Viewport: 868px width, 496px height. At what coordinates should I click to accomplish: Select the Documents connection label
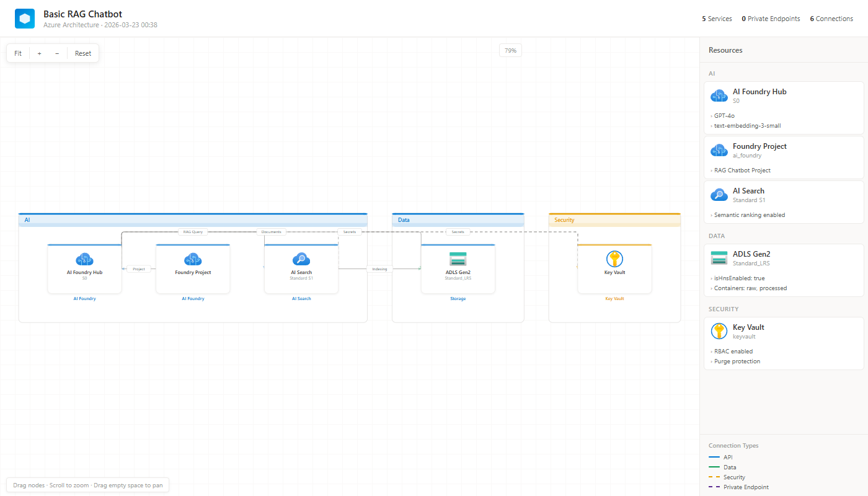[272, 232]
